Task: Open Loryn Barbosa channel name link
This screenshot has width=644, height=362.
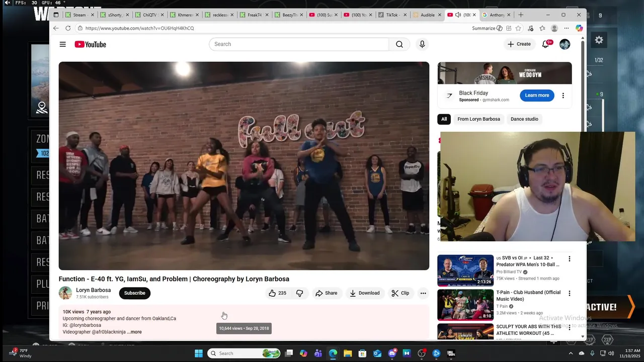Action: click(x=93, y=290)
